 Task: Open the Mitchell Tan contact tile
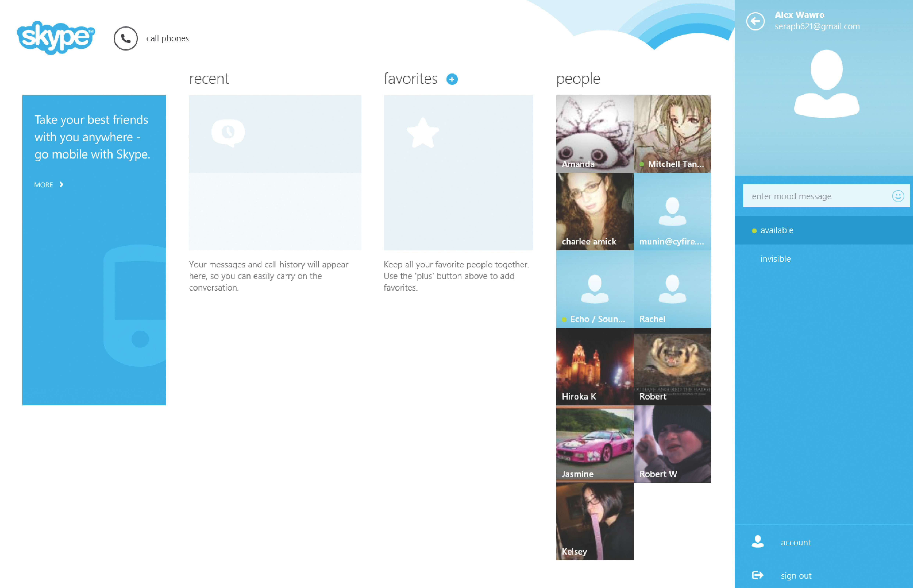click(x=672, y=134)
